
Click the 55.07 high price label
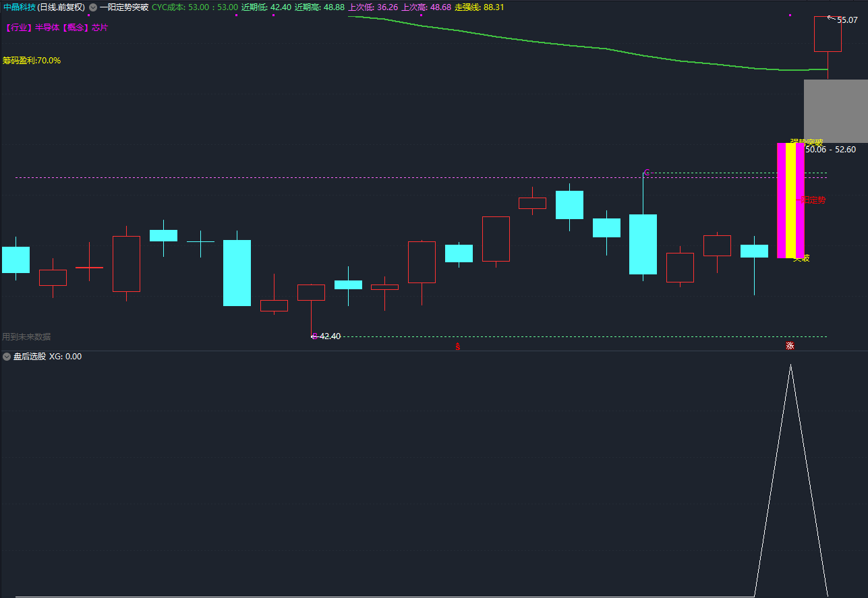click(x=847, y=20)
